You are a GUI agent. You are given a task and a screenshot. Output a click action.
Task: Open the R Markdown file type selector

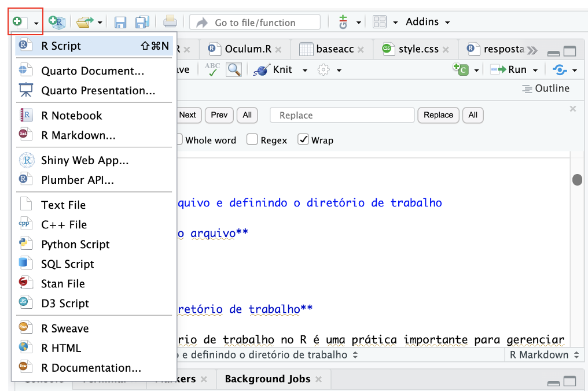[x=543, y=355]
